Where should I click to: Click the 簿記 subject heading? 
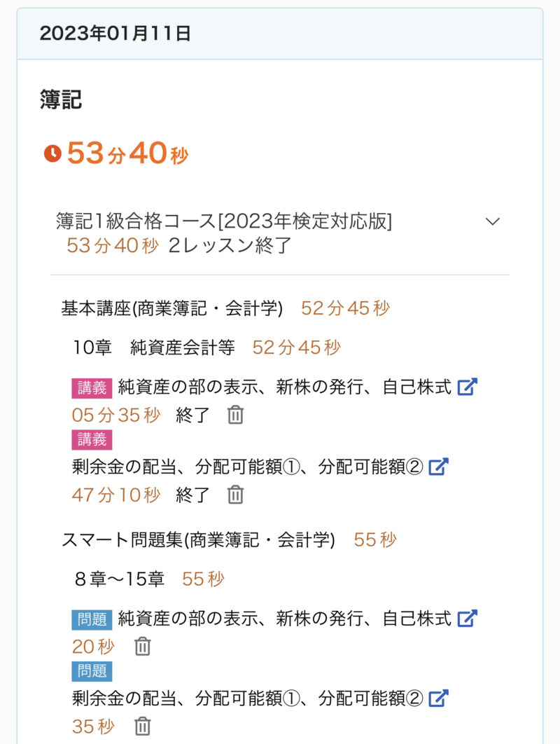[x=61, y=100]
